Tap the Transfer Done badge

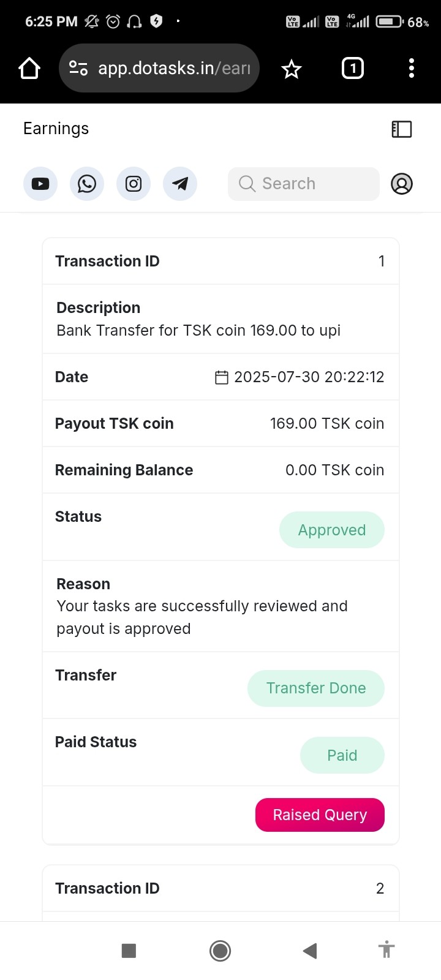[x=316, y=688]
